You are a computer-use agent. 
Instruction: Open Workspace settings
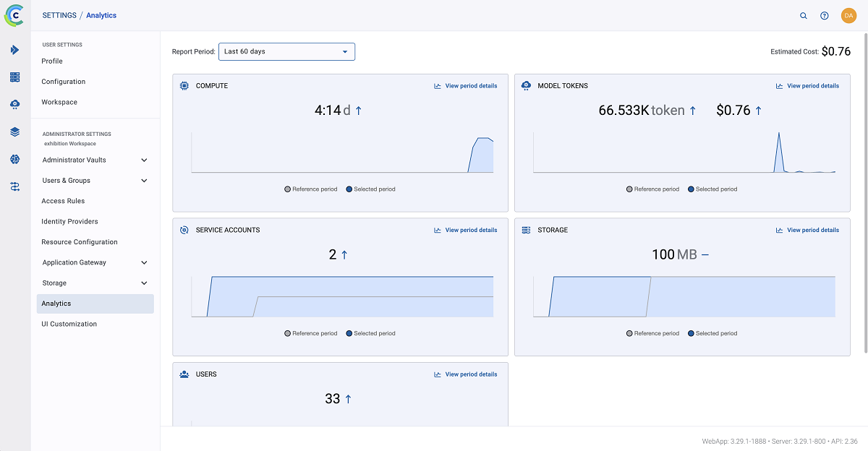(x=59, y=103)
